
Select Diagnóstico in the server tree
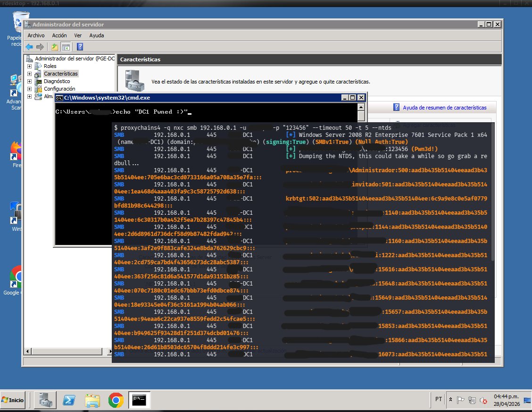(x=57, y=82)
